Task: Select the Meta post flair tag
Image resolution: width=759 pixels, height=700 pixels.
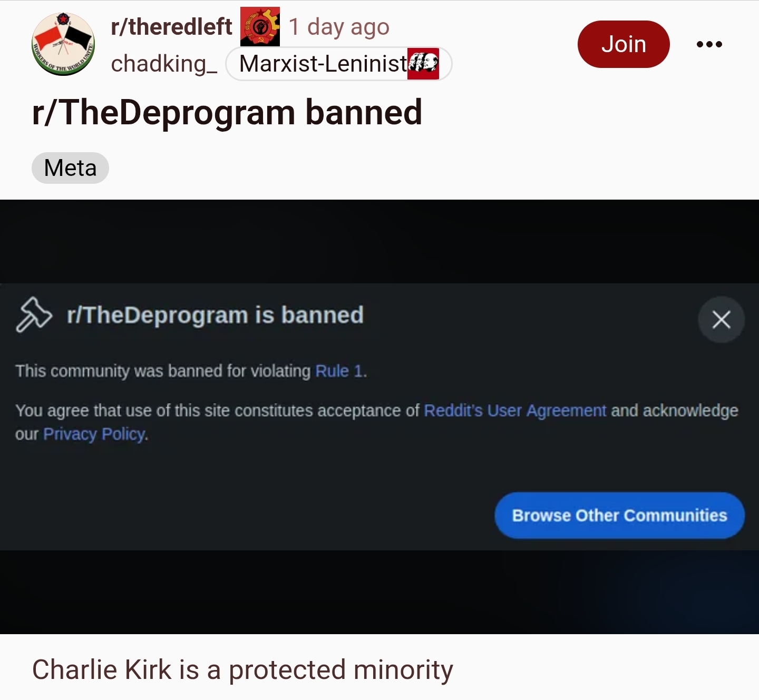Action: pos(70,168)
